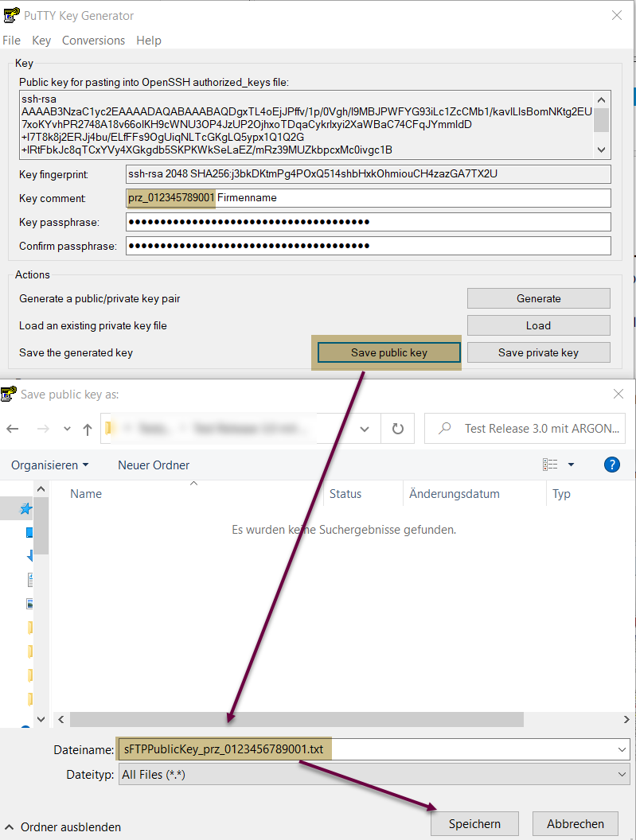Viewport: 636px width, 840px height.
Task: Expand the address bar history dropdown
Action: (365, 429)
